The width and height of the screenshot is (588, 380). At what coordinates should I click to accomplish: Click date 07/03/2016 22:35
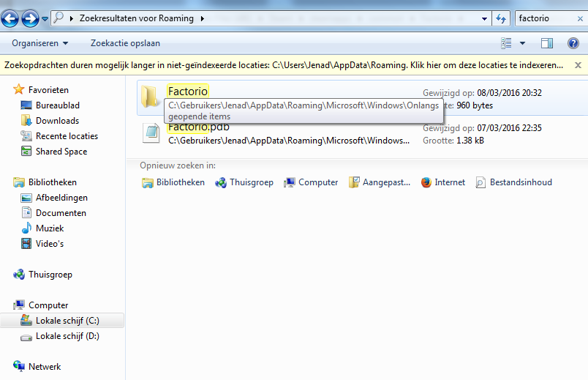point(509,128)
